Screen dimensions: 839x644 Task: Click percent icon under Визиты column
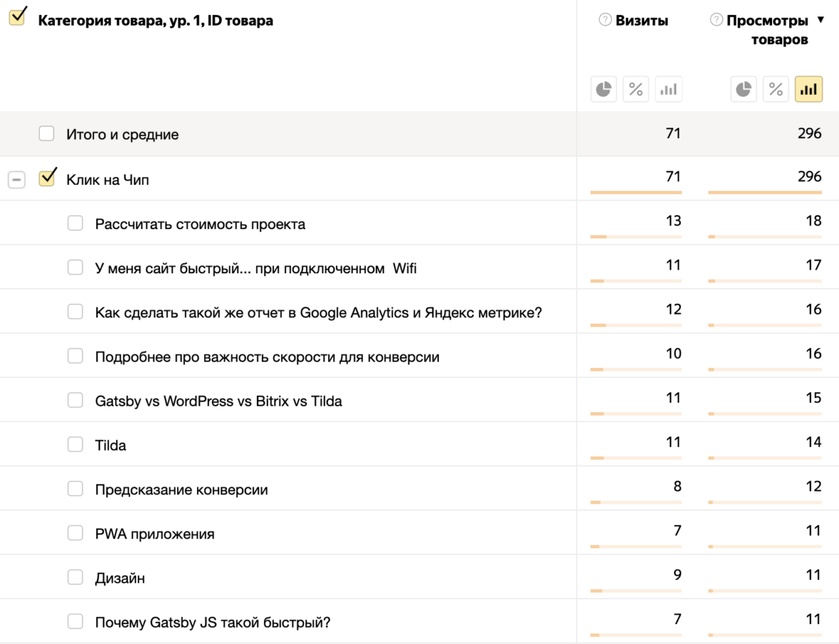[636, 89]
